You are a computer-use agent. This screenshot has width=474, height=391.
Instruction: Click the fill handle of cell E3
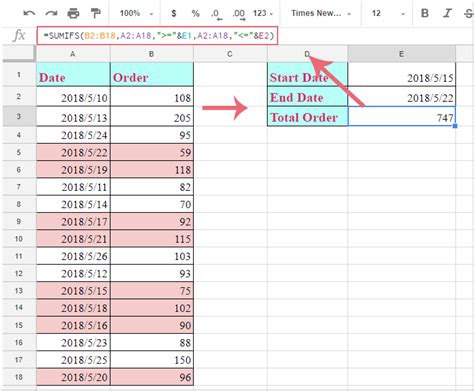point(455,126)
